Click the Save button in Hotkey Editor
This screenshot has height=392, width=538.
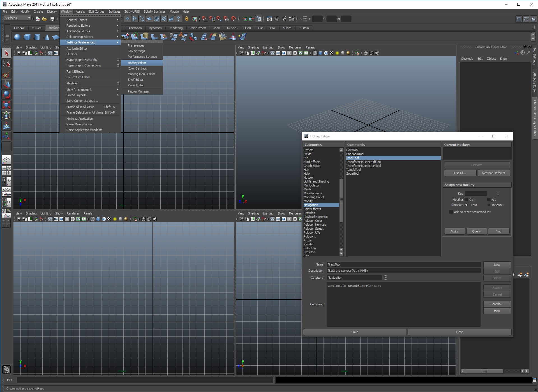point(355,332)
